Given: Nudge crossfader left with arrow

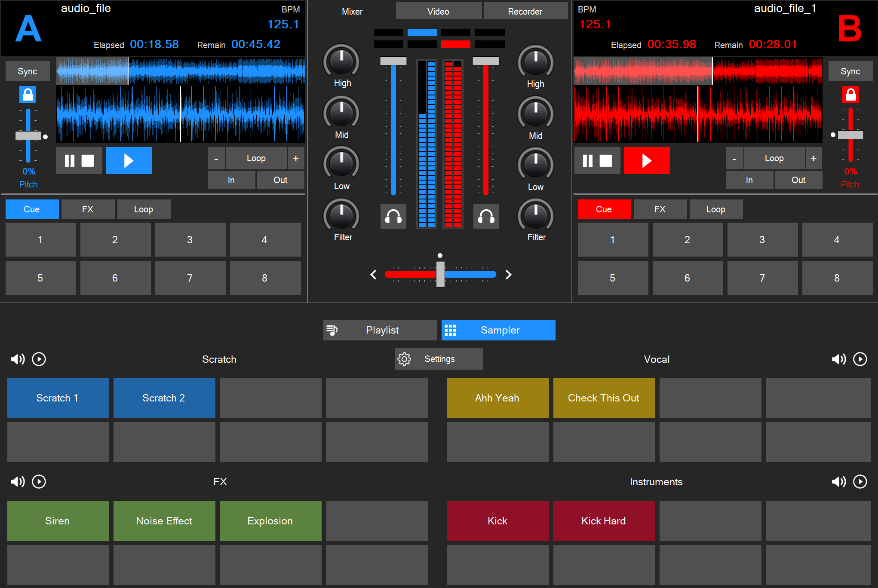Looking at the screenshot, I should (x=373, y=275).
